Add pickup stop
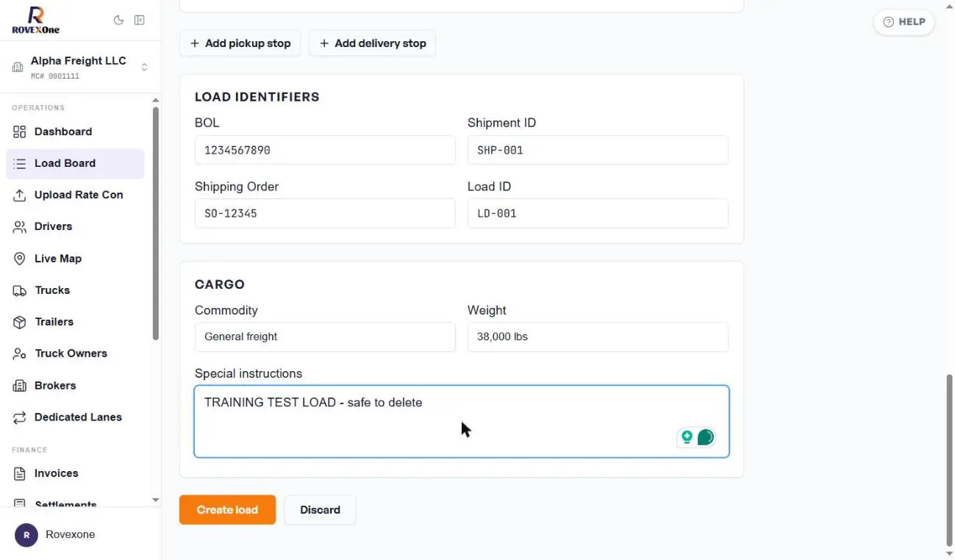The width and height of the screenshot is (955, 560). point(240,43)
